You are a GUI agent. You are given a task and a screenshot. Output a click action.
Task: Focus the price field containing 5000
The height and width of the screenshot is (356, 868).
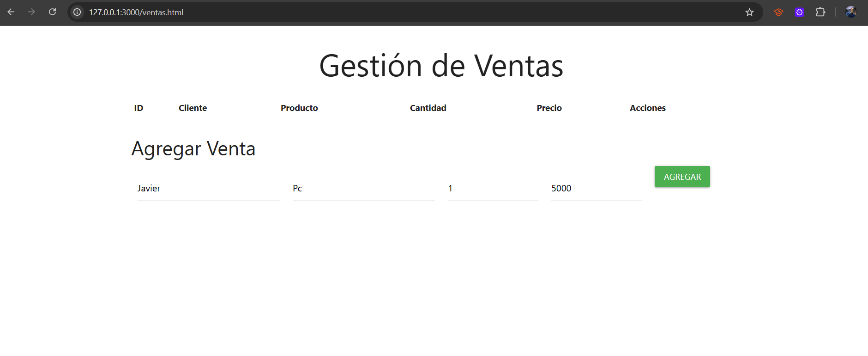(597, 189)
